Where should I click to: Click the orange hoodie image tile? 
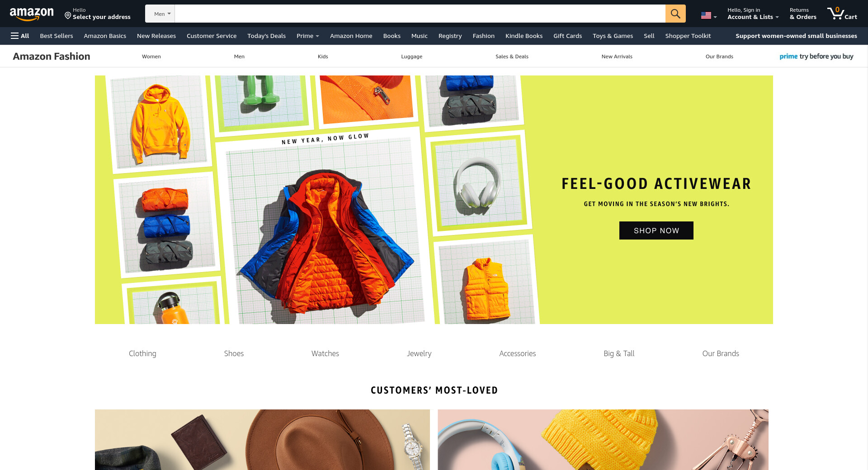pos(158,123)
